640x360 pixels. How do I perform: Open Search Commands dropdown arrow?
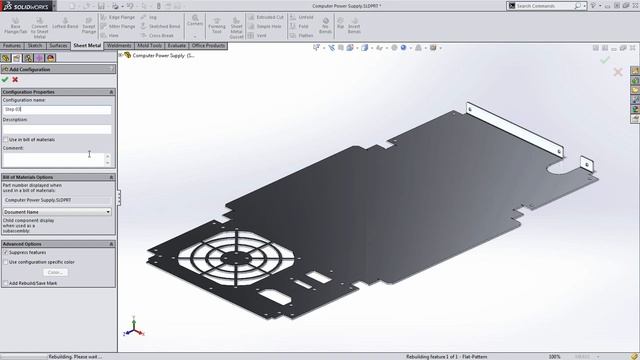585,6
